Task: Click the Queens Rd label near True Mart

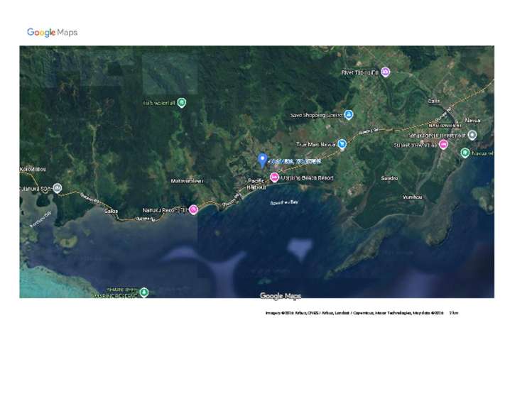Action: [369, 131]
